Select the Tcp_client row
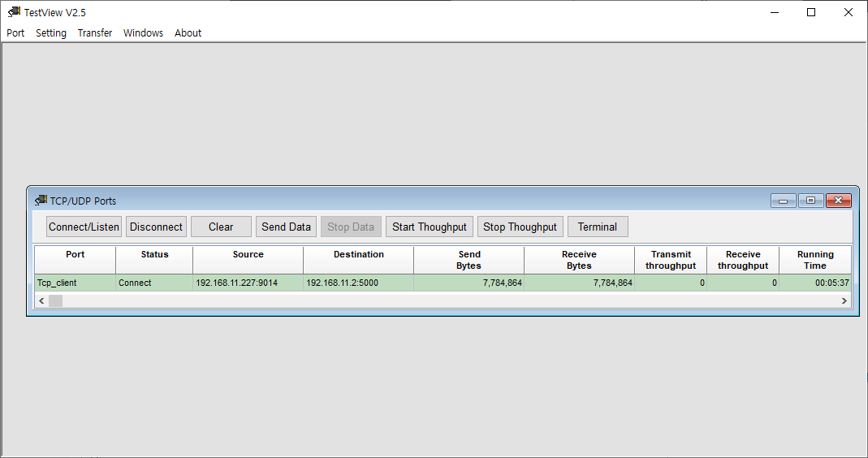 (x=443, y=283)
